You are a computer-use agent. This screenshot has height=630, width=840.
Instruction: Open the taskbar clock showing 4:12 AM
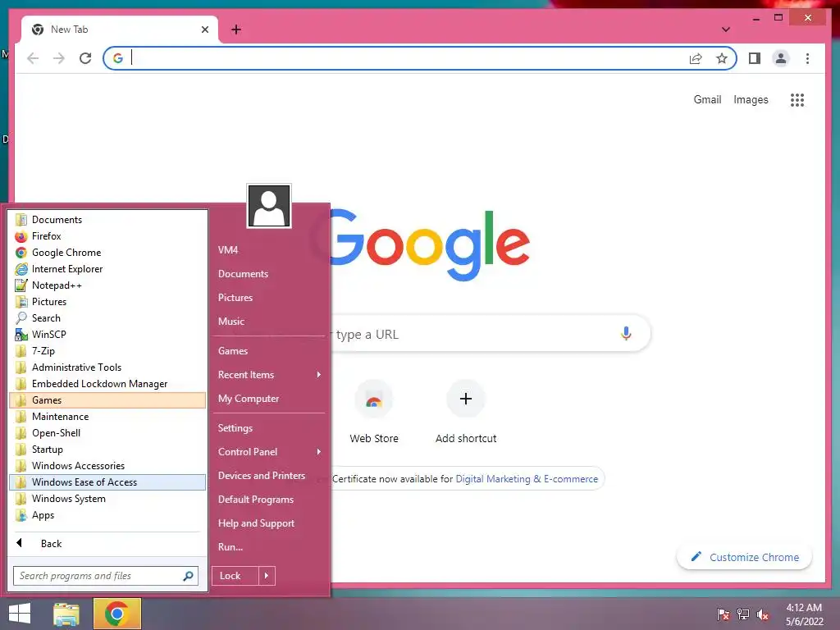tap(804, 614)
